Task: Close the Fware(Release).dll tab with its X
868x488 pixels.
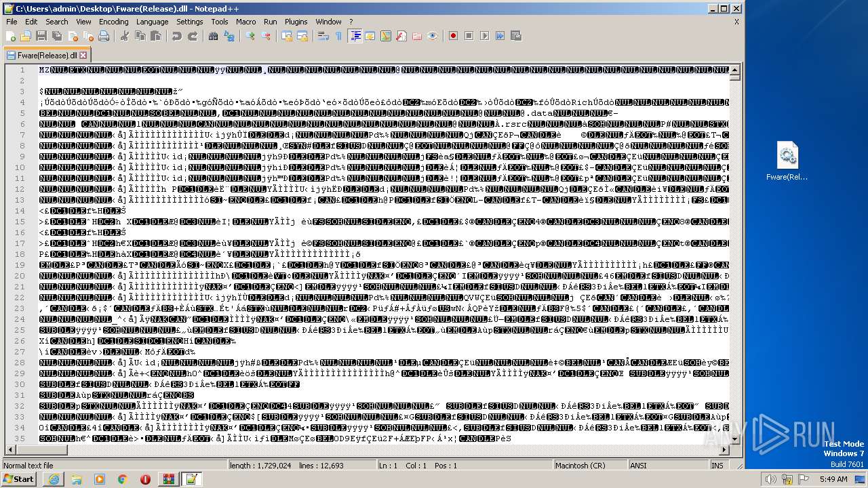Action: click(x=83, y=56)
